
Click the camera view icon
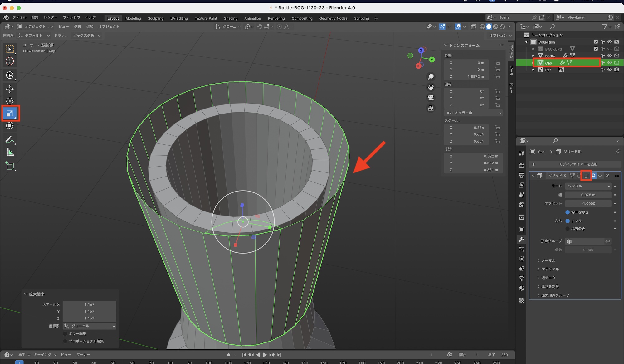pos(431,98)
